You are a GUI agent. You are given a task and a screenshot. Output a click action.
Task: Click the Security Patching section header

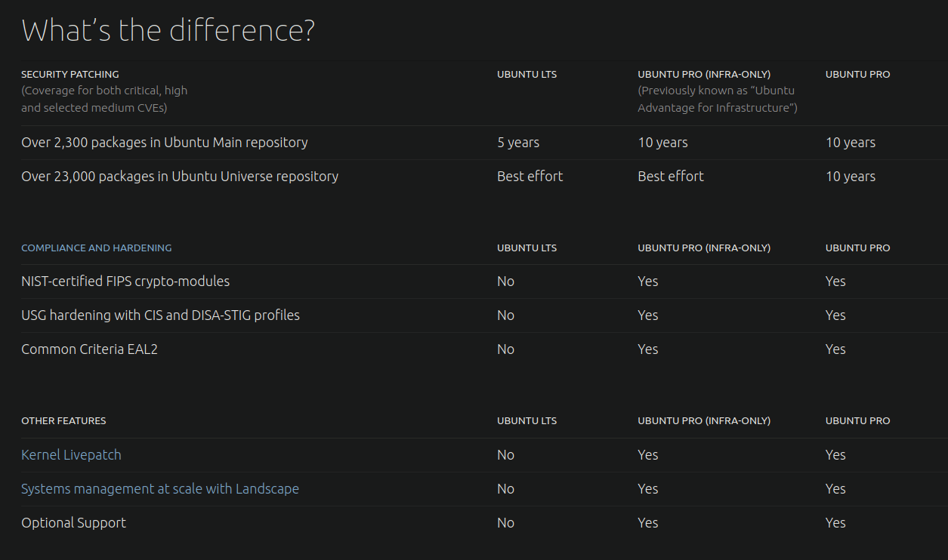pyautogui.click(x=70, y=74)
